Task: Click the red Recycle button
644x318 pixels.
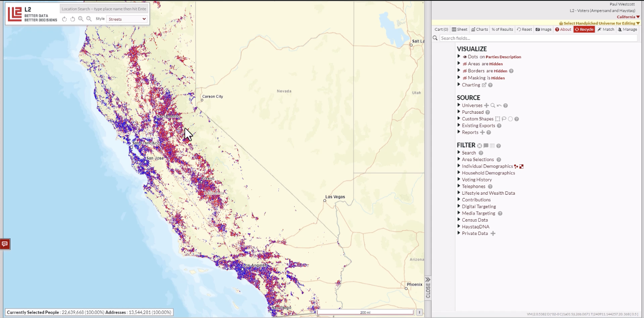Action: (584, 29)
